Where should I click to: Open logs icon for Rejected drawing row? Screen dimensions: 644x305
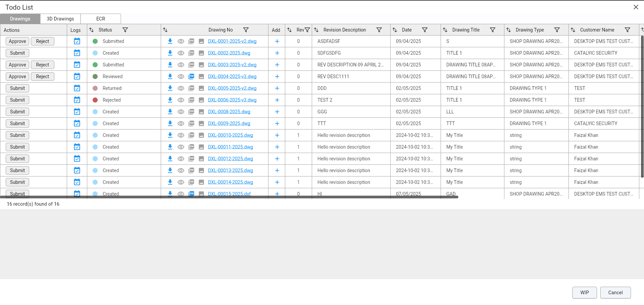point(77,100)
